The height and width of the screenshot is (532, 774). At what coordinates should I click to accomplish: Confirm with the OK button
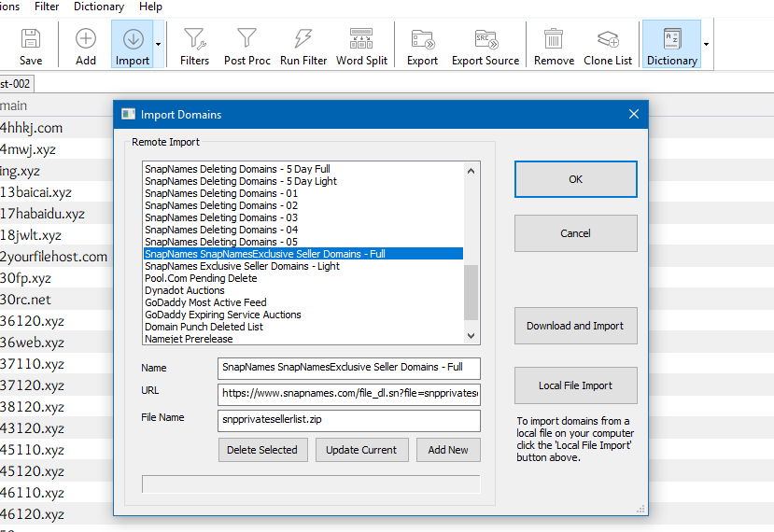(x=575, y=179)
